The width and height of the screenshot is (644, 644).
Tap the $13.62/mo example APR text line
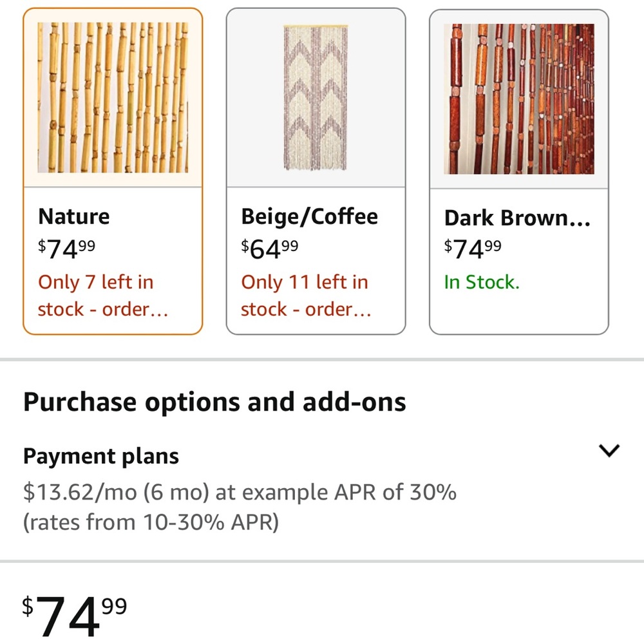(240, 491)
